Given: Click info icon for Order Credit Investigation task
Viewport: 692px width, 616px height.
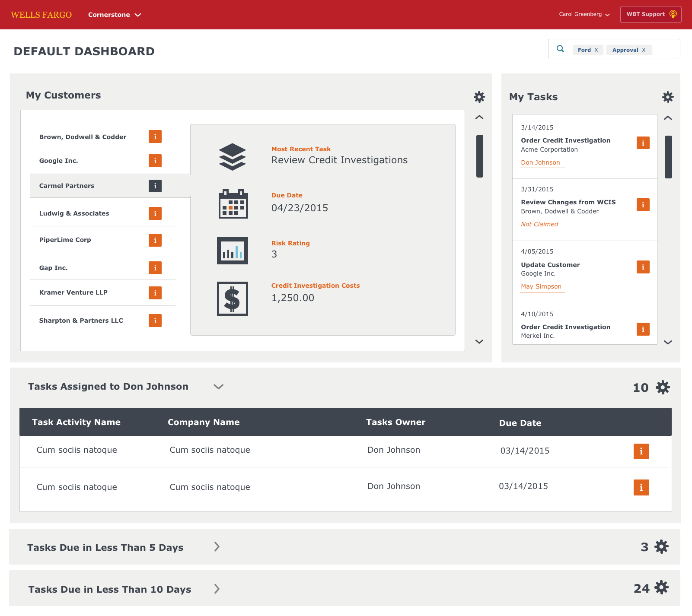Looking at the screenshot, I should point(643,143).
